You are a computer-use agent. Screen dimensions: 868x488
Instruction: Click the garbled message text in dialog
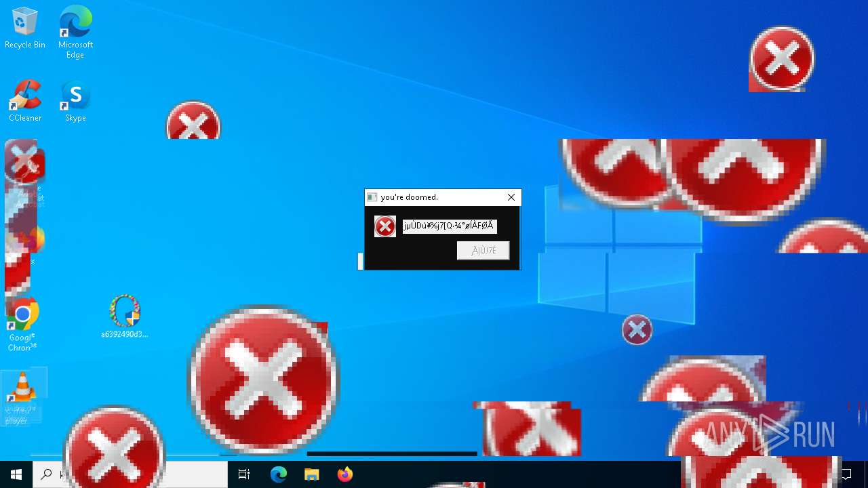(x=450, y=226)
